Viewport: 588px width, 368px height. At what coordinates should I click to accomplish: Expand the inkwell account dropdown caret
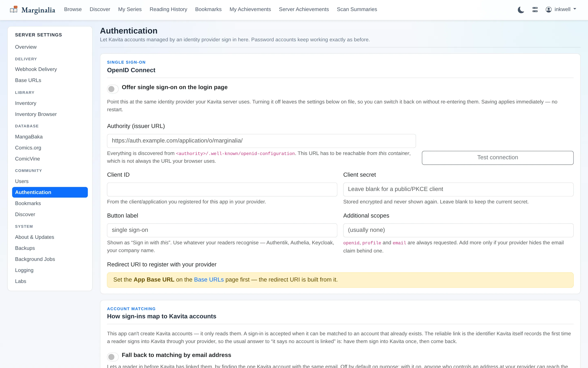[575, 9]
